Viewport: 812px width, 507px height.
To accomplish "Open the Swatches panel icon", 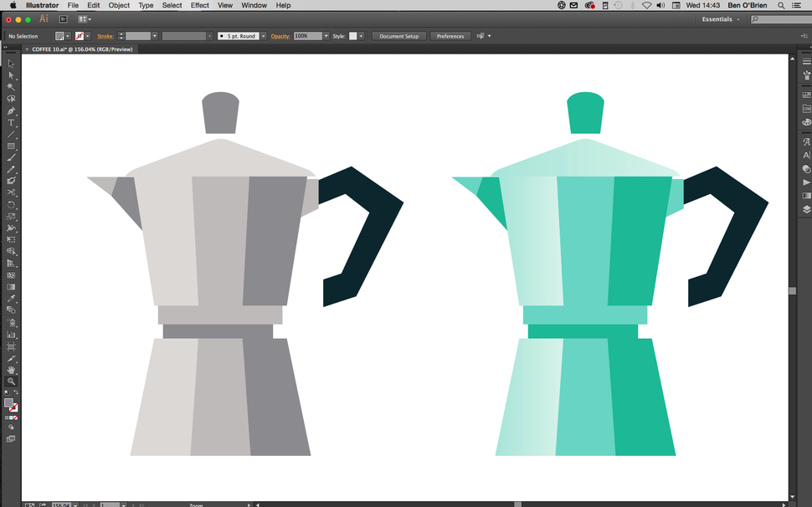I will click(805, 96).
